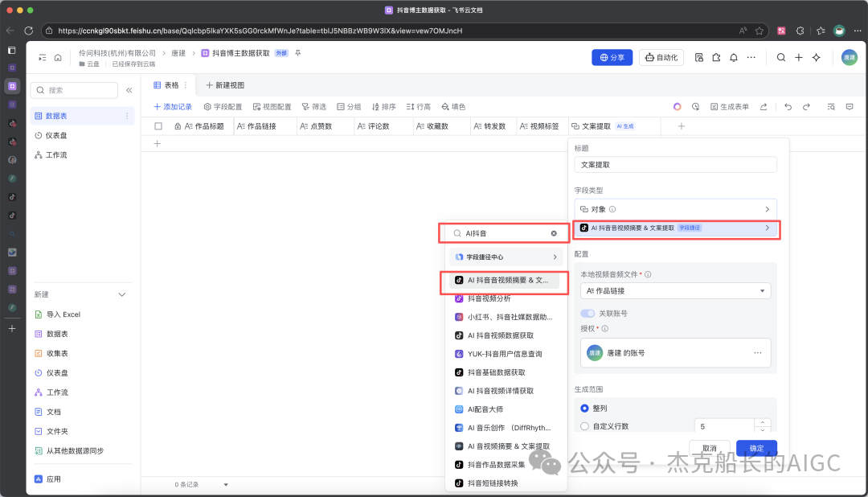Clear the AI抖音 search box

click(x=554, y=233)
